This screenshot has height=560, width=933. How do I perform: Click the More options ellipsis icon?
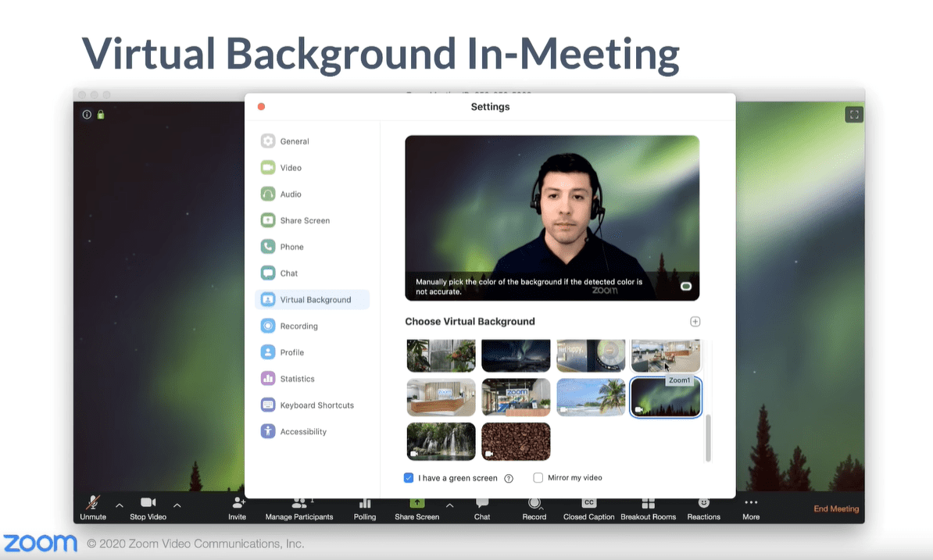coord(751,502)
